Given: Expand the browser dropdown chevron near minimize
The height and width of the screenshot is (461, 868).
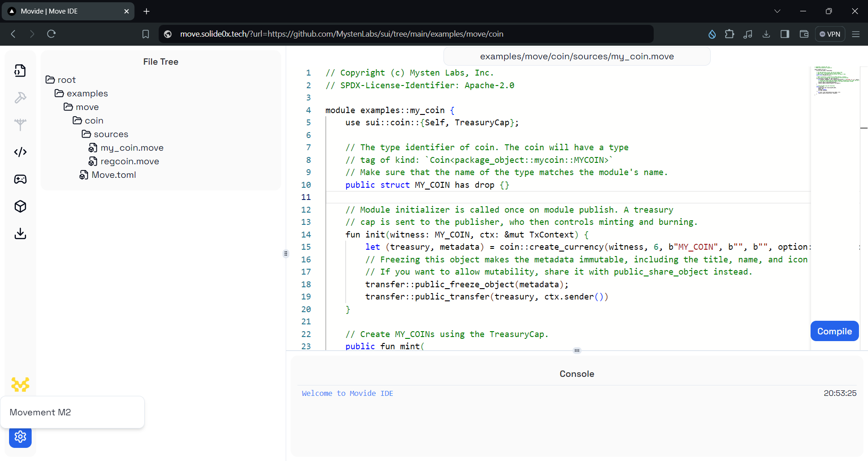Looking at the screenshot, I should [x=778, y=11].
